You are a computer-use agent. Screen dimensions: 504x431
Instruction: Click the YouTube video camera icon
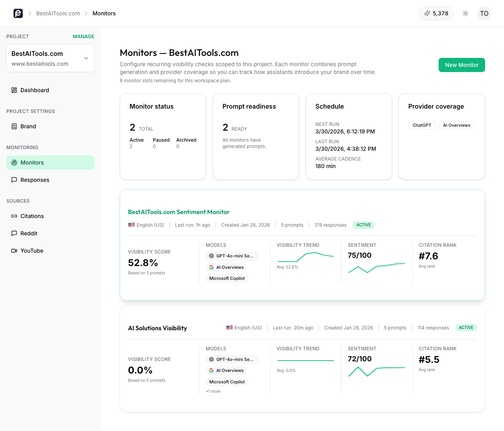pyautogui.click(x=14, y=251)
